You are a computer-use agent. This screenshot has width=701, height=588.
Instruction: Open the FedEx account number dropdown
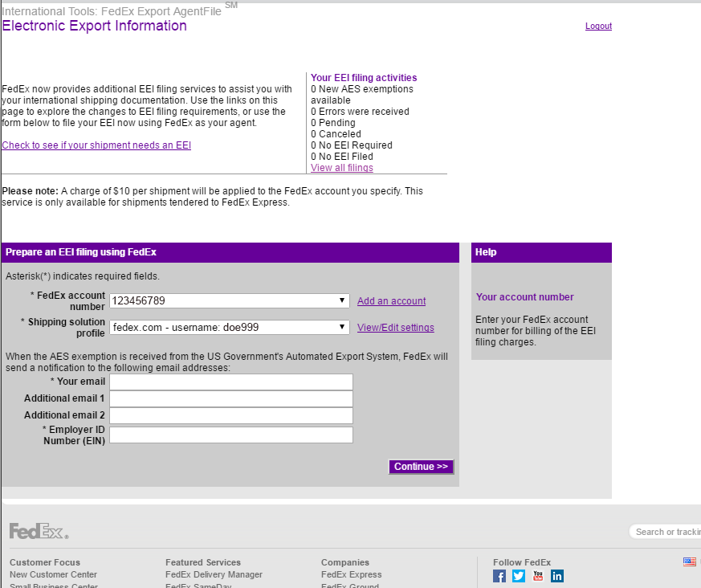pos(230,300)
